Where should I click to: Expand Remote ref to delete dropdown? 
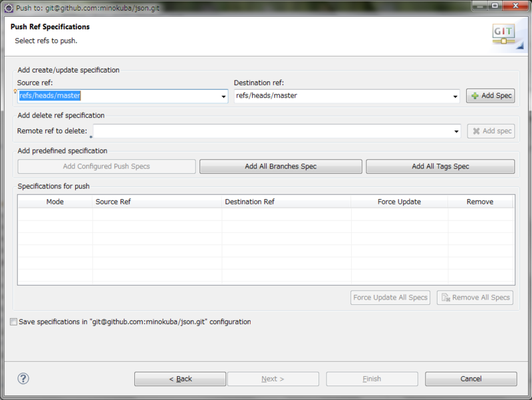[456, 131]
